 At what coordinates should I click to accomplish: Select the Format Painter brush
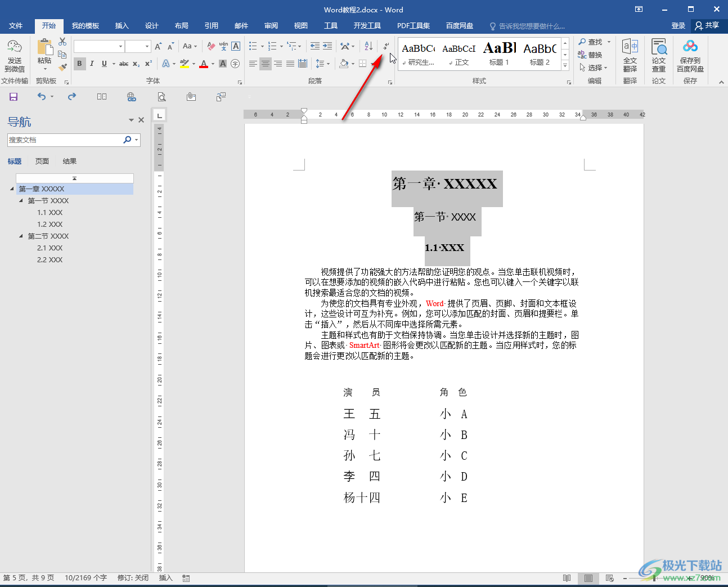[62, 67]
